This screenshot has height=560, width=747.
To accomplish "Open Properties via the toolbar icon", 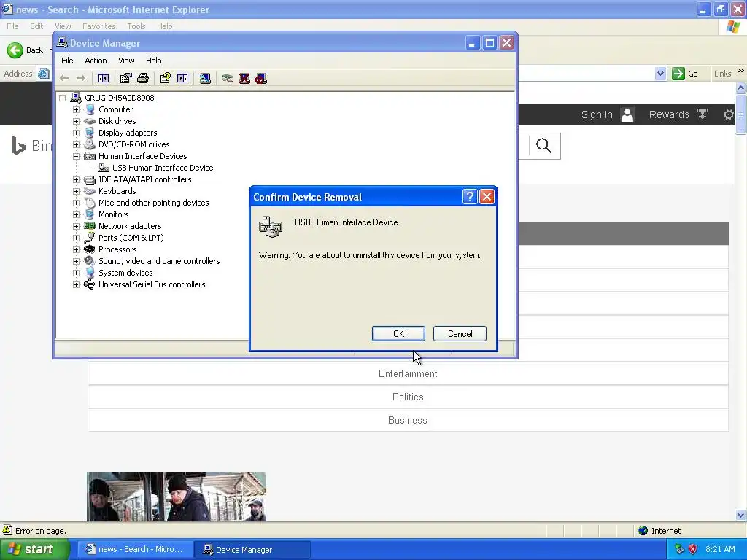I will click(125, 78).
